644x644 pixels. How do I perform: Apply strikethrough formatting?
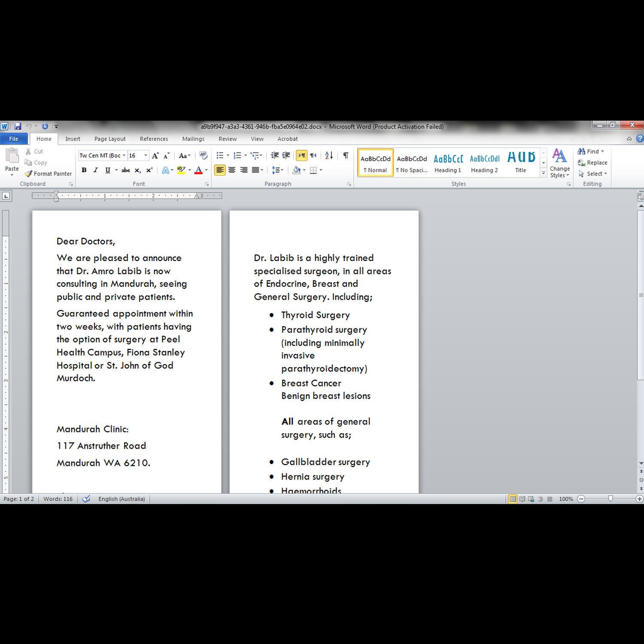pos(126,170)
